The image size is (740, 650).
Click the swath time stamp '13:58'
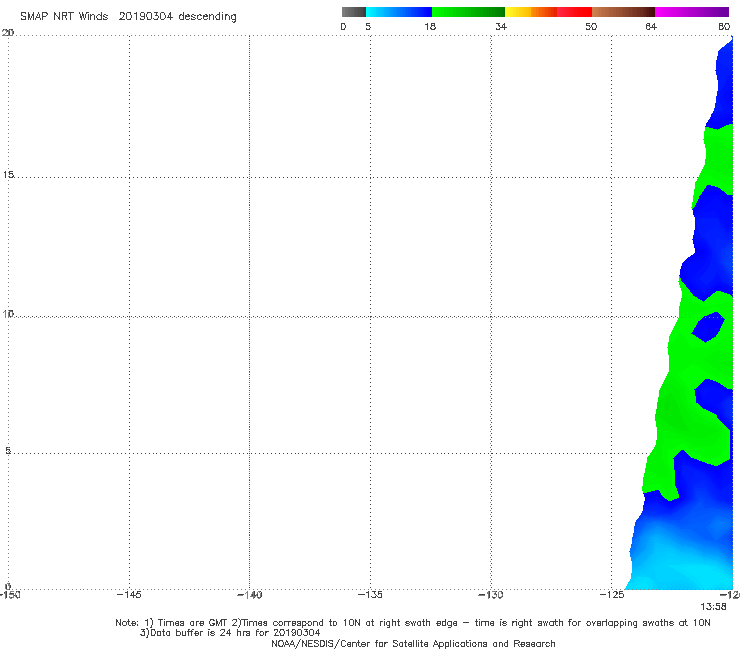click(713, 607)
